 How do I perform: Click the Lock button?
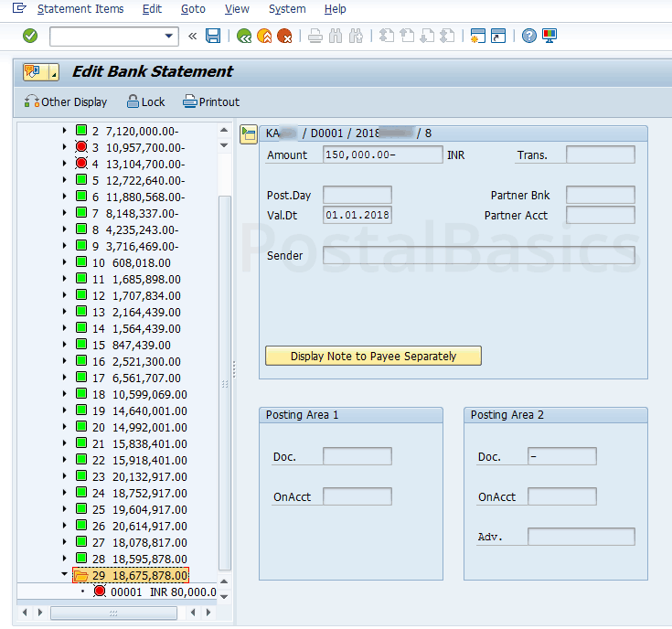(x=145, y=101)
